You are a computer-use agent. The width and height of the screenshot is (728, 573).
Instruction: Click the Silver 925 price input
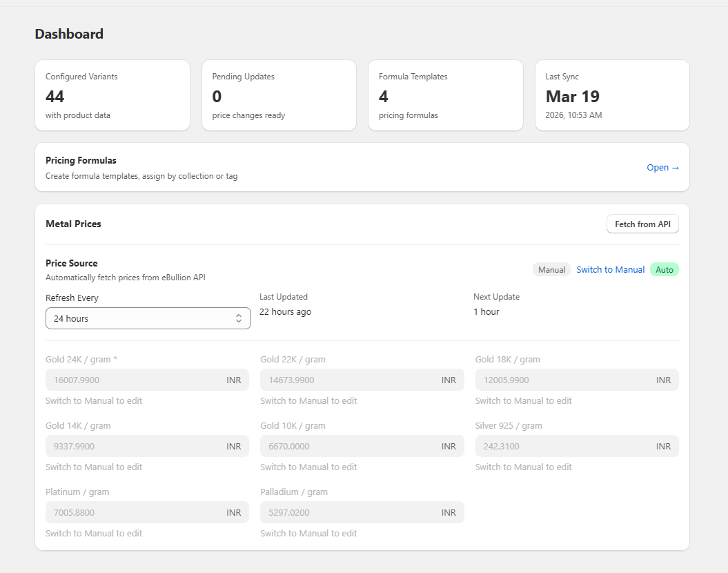(576, 446)
